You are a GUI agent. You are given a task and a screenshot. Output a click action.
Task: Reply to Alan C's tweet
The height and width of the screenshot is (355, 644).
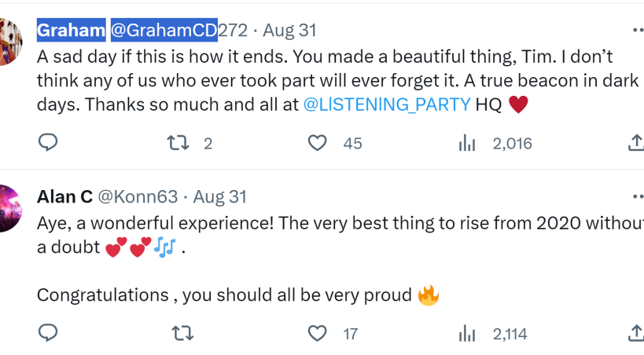48,334
